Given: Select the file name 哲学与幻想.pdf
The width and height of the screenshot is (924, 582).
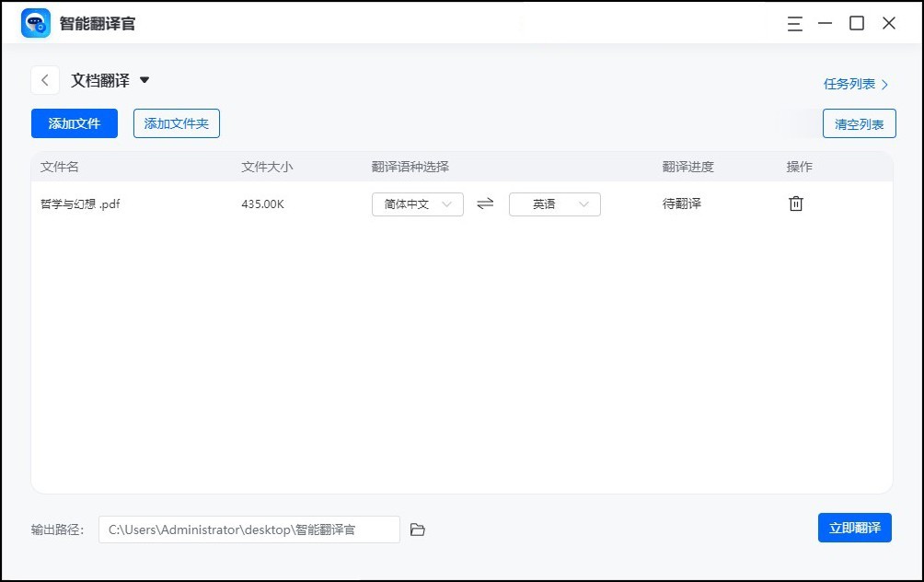Looking at the screenshot, I should [81, 204].
